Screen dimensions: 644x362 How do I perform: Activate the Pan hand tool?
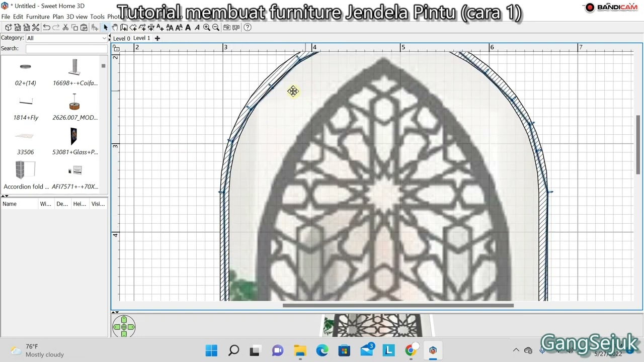point(115,27)
